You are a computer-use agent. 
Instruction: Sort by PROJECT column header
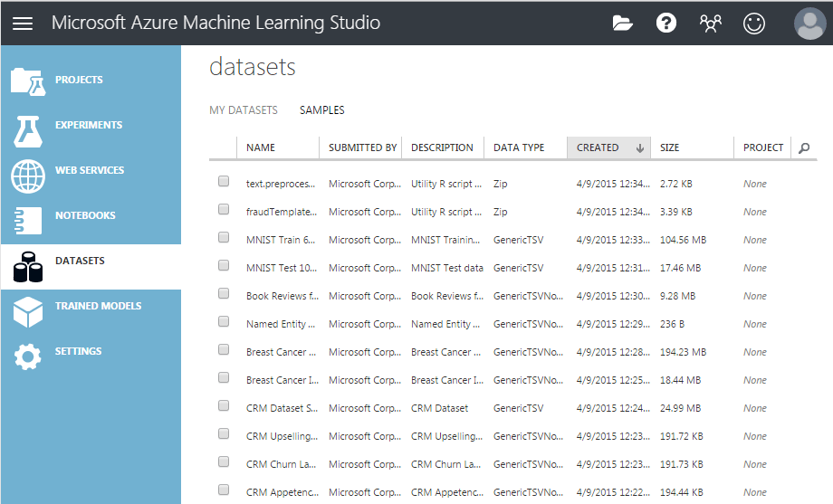click(763, 147)
